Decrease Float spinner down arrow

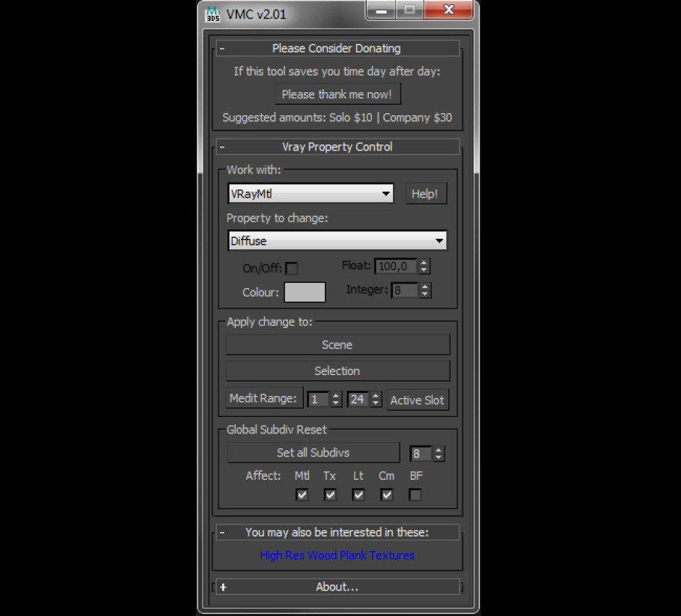point(424,269)
